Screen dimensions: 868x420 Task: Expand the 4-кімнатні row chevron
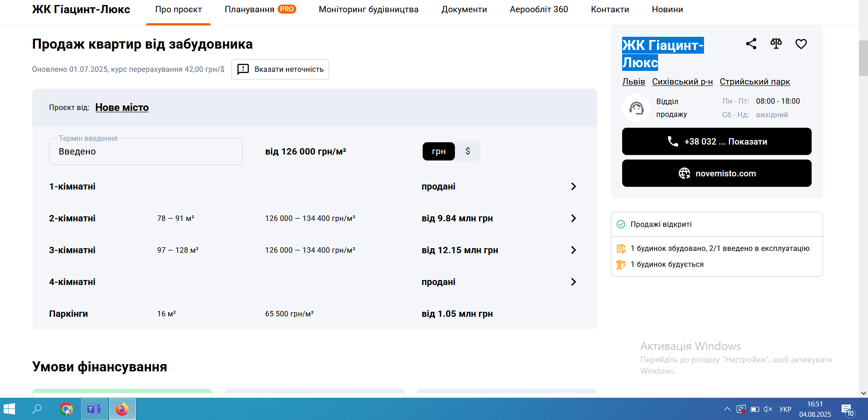click(574, 282)
